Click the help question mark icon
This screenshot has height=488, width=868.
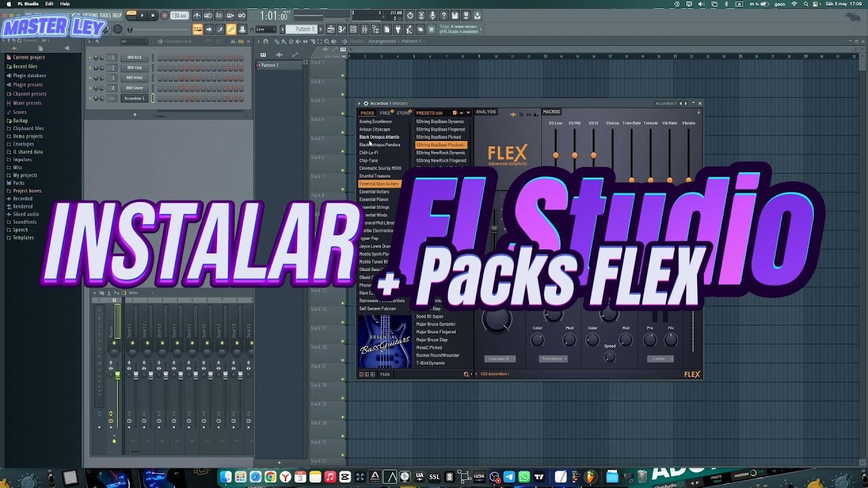(443, 16)
